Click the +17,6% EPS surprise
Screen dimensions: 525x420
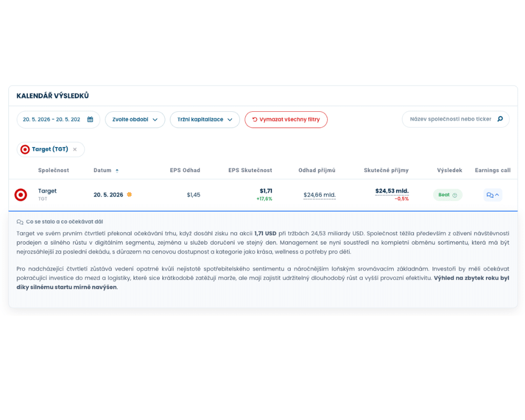[x=264, y=198]
